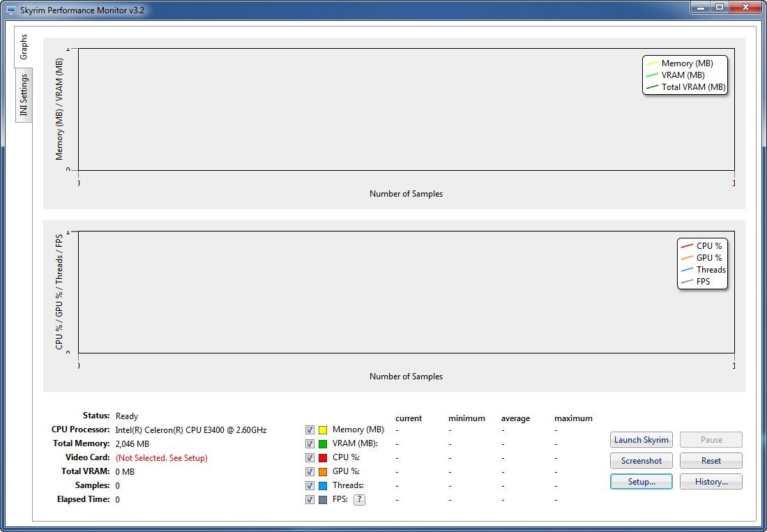The image size is (767, 532).
Task: Maximize the Skyrim Performance Monitor window
Action: pyautogui.click(x=720, y=8)
